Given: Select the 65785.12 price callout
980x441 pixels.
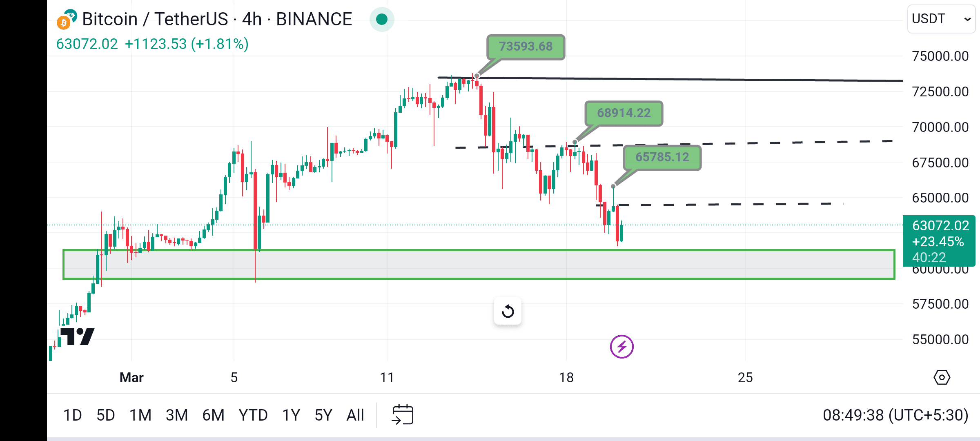Looking at the screenshot, I should (662, 158).
